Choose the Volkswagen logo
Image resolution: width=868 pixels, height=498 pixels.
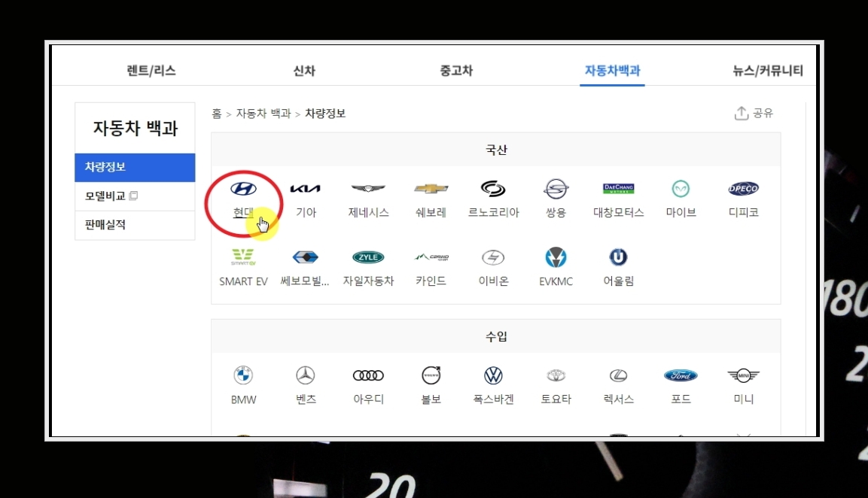tap(493, 375)
